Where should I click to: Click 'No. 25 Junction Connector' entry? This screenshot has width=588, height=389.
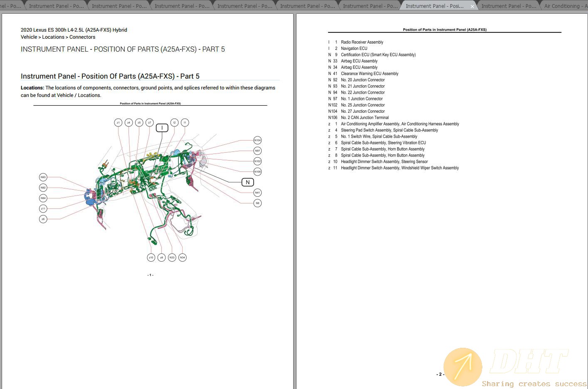(363, 105)
